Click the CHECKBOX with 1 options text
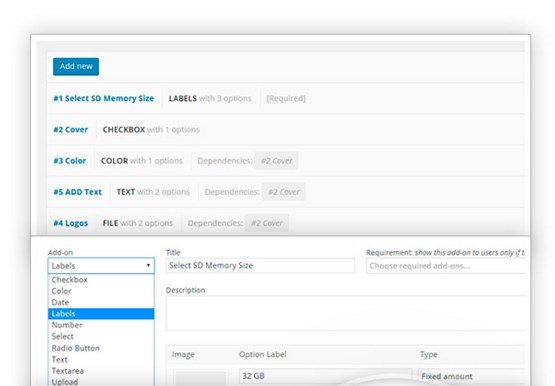 point(151,129)
